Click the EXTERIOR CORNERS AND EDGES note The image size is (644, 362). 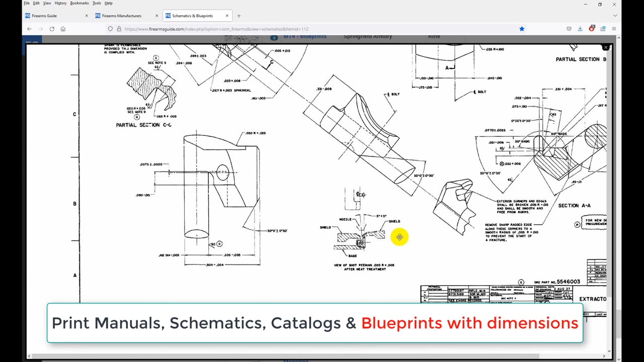pyautogui.click(x=522, y=207)
